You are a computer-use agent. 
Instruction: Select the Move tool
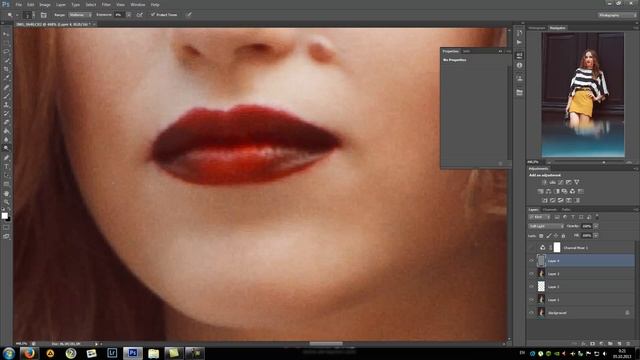tap(6, 34)
